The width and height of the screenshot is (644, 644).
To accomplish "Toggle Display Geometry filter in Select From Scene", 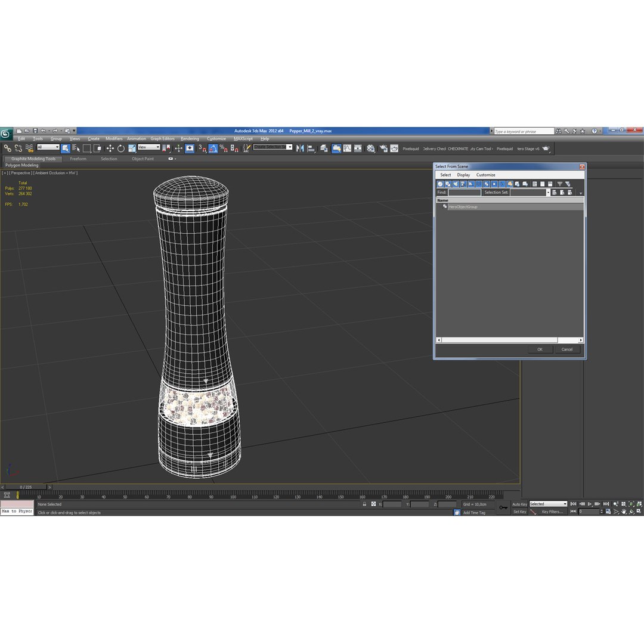I will click(440, 184).
